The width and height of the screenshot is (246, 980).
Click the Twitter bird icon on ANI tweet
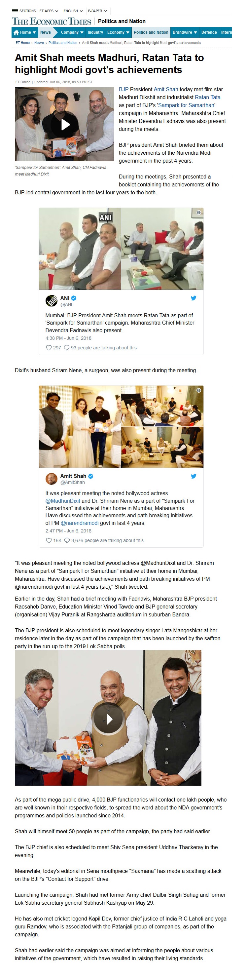[x=193, y=298]
